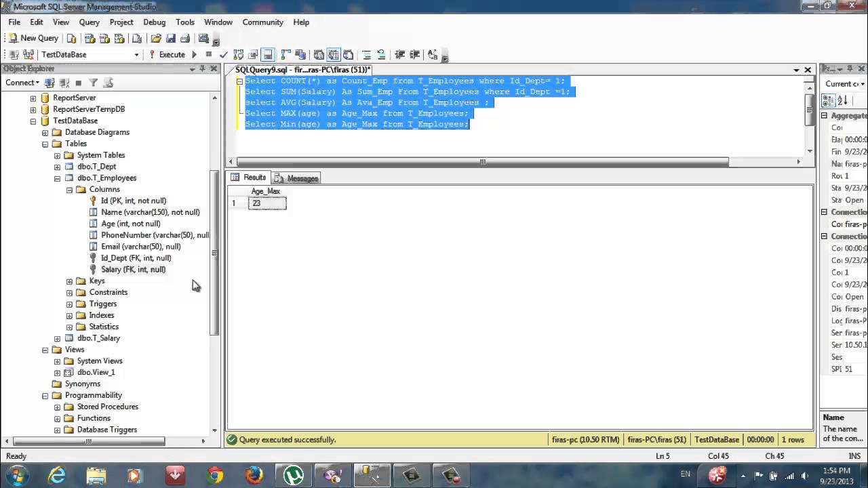Open uTorrent from the taskbar

point(294,475)
